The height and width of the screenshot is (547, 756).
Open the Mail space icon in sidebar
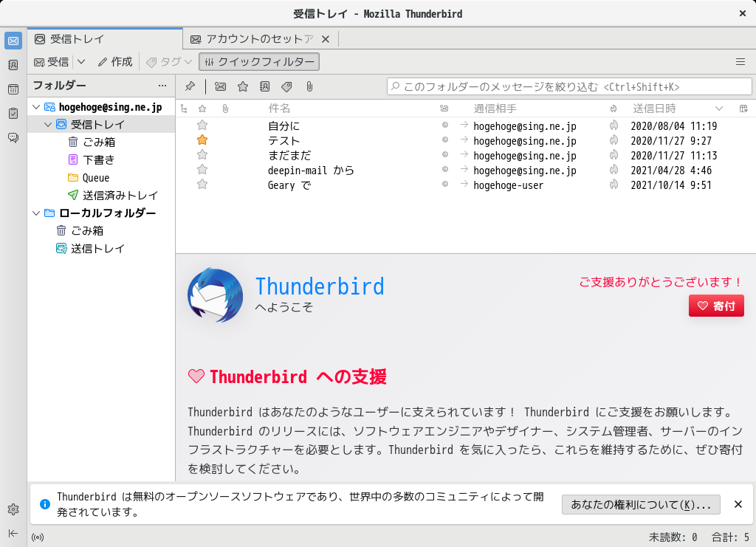[13, 41]
